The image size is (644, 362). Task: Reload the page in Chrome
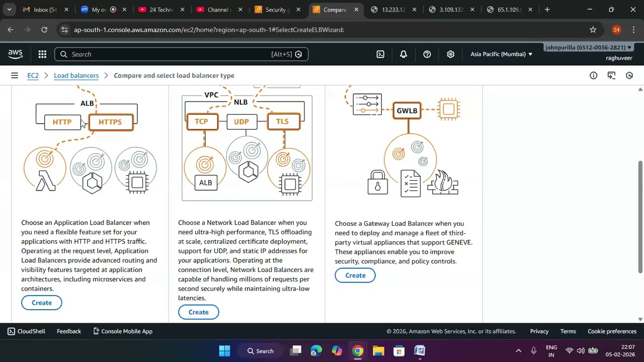click(44, 30)
